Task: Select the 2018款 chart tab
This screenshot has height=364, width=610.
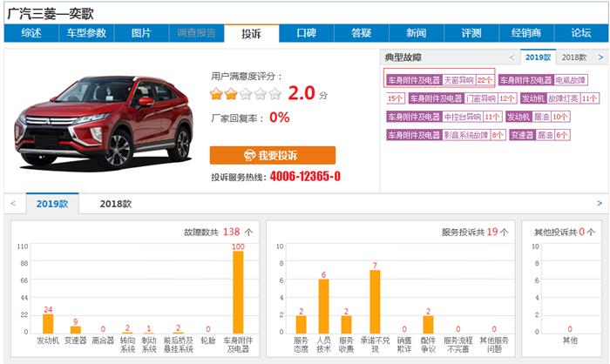Action: click(116, 204)
